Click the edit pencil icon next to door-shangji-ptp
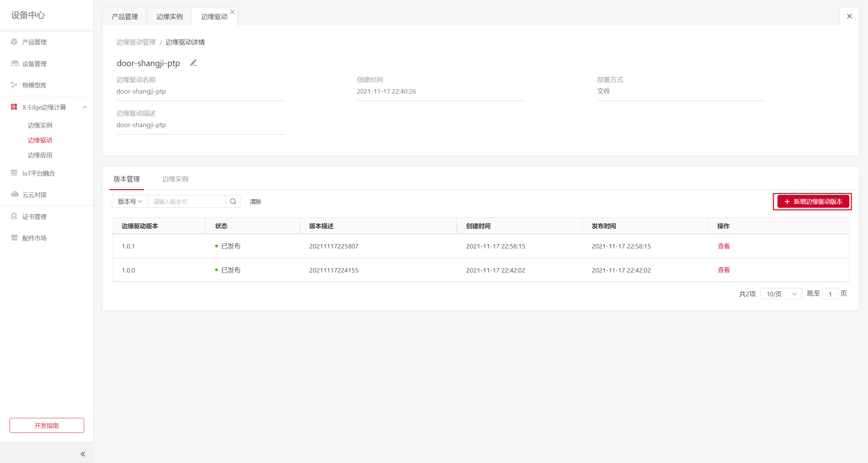Image resolution: width=868 pixels, height=463 pixels. tap(194, 63)
